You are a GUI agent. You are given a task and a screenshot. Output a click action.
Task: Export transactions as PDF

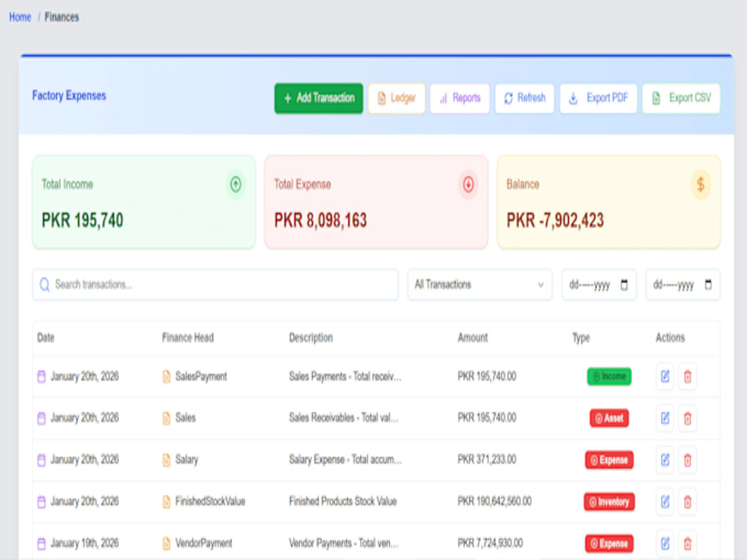[x=598, y=98]
